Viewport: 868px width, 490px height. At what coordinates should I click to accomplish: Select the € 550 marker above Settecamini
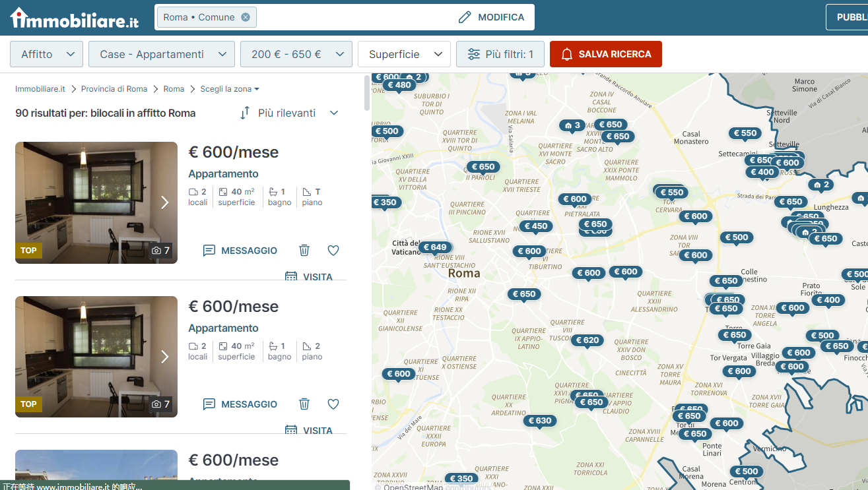pos(745,133)
